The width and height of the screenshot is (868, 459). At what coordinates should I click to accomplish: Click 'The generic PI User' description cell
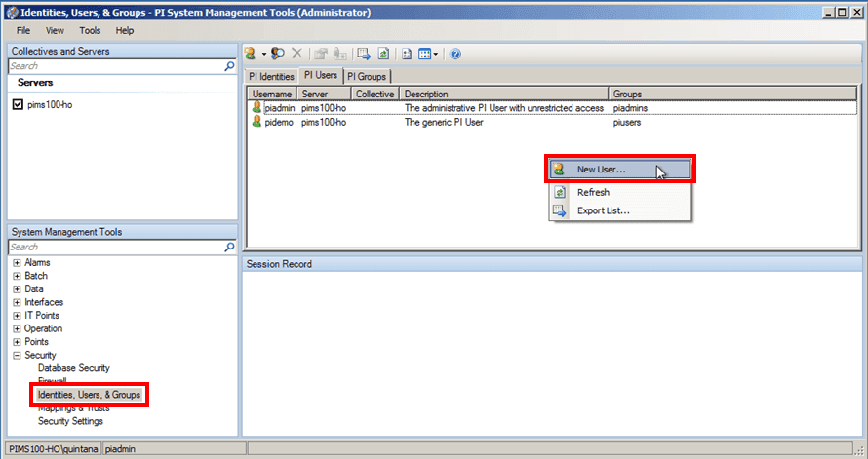444,122
